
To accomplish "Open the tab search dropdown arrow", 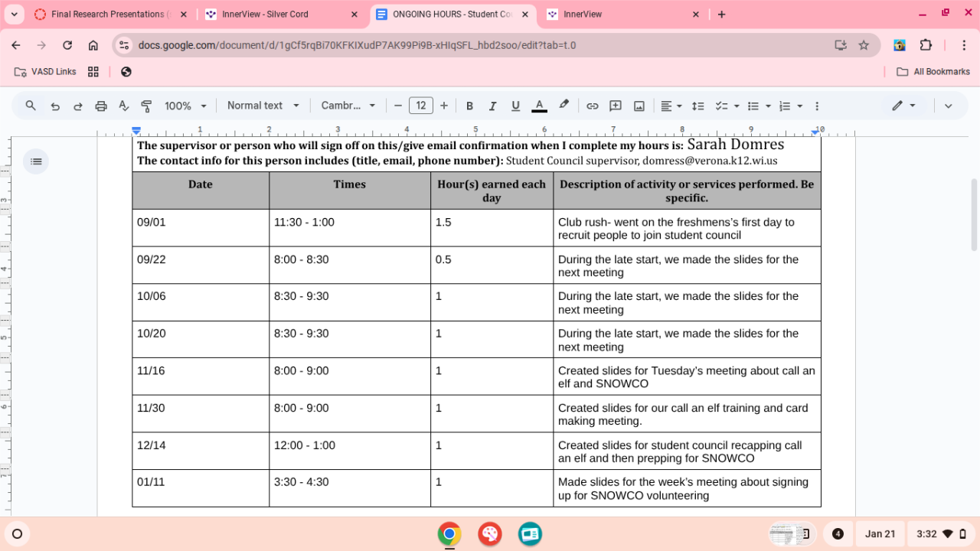I will (14, 14).
